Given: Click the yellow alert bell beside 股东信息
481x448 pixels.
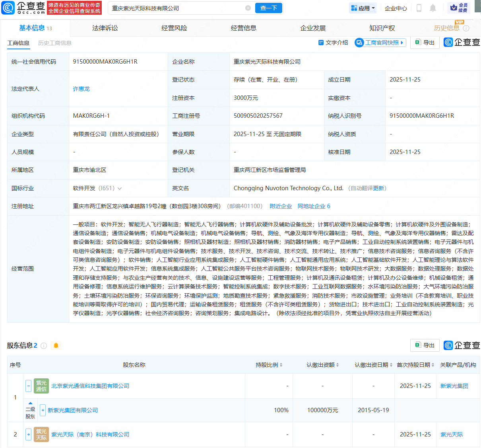Looking at the screenshot, I should coord(56,345).
